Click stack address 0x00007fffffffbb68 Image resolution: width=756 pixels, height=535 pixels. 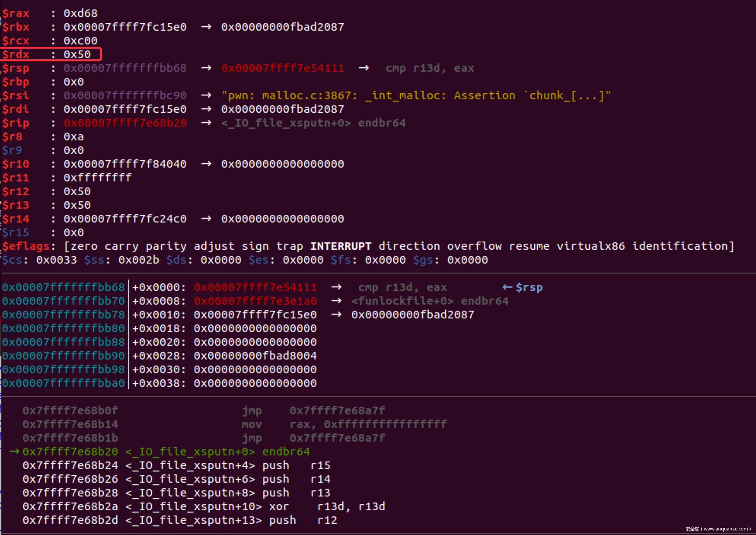click(x=63, y=287)
